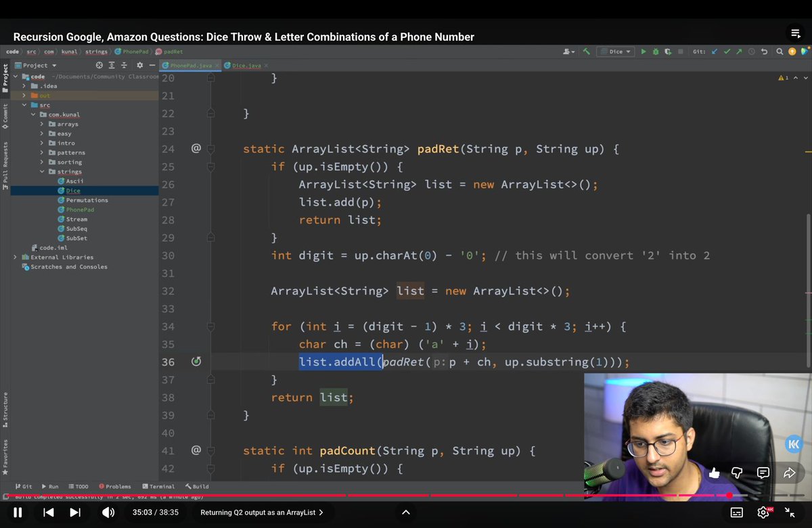Stop the running process
This screenshot has height=528, width=812.
coord(680,51)
